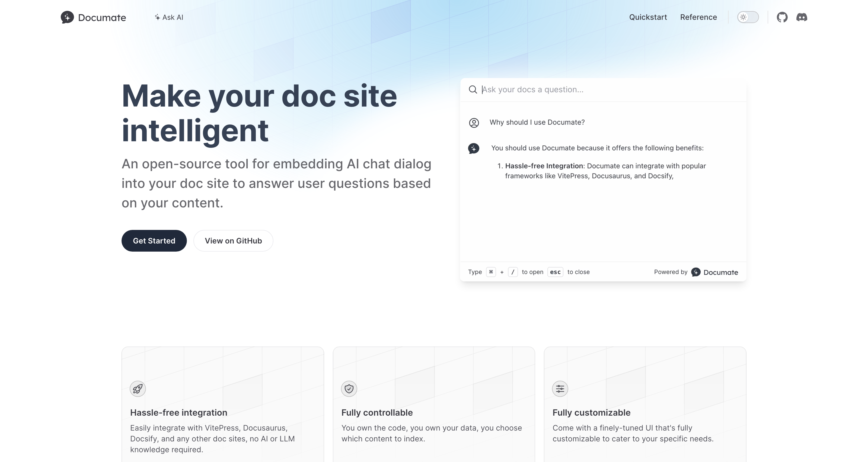Click 'Come with a finely-tuned UI' card description
The image size is (868, 462).
pyautogui.click(x=633, y=433)
